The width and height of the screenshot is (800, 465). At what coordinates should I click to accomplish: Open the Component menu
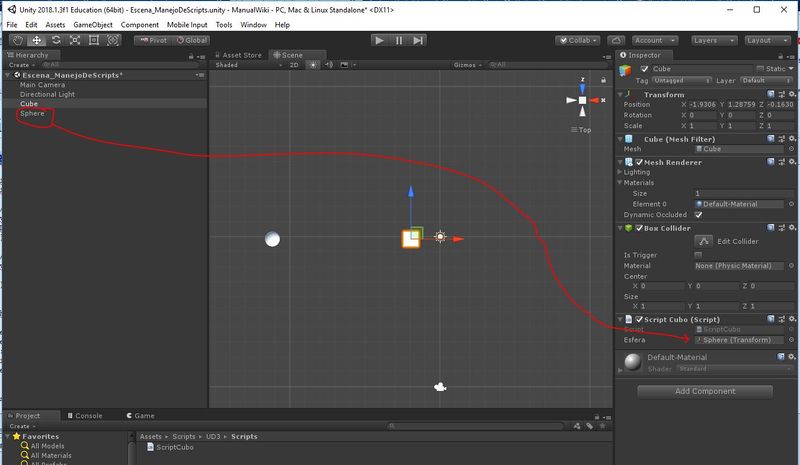(x=139, y=25)
